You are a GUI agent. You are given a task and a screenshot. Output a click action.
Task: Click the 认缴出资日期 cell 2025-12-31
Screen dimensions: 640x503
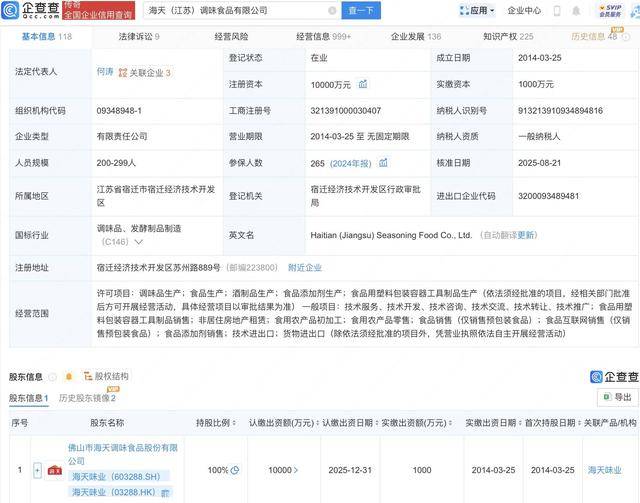click(x=350, y=470)
